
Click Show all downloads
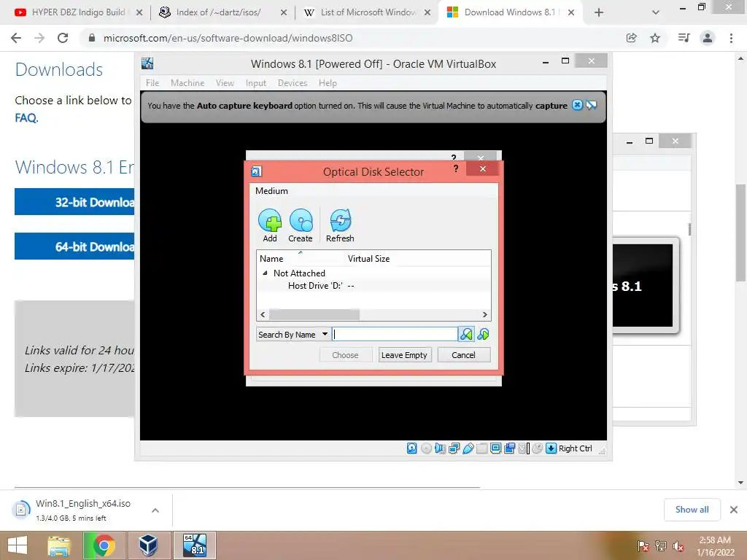[x=692, y=510]
